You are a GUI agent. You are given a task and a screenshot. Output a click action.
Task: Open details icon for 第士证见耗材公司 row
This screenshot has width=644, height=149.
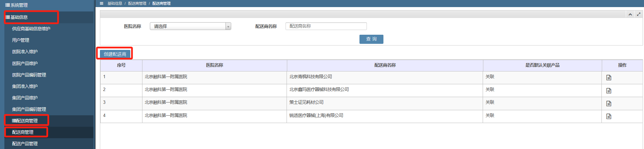pos(609,103)
